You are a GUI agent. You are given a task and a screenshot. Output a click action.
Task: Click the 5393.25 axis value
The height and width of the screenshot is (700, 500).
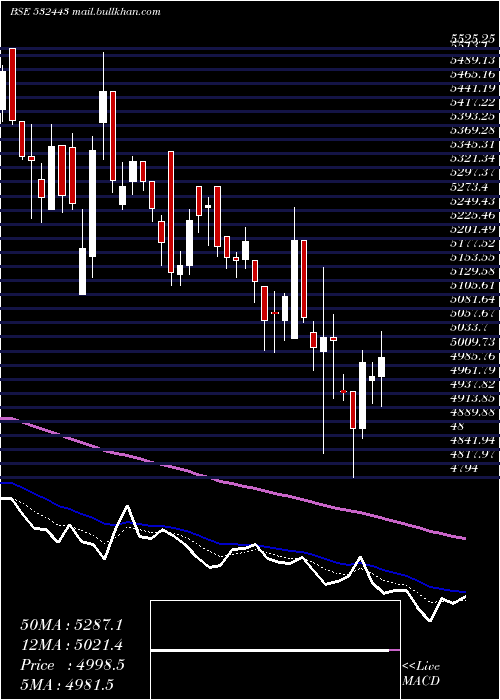pyautogui.click(x=472, y=117)
